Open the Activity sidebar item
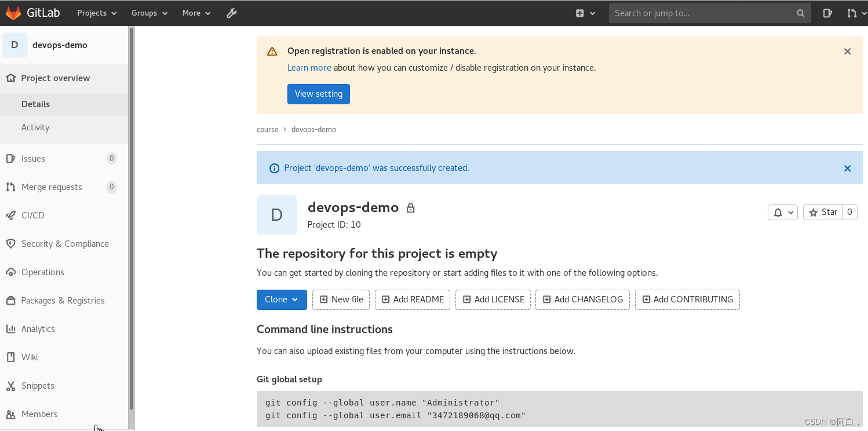 click(x=35, y=127)
